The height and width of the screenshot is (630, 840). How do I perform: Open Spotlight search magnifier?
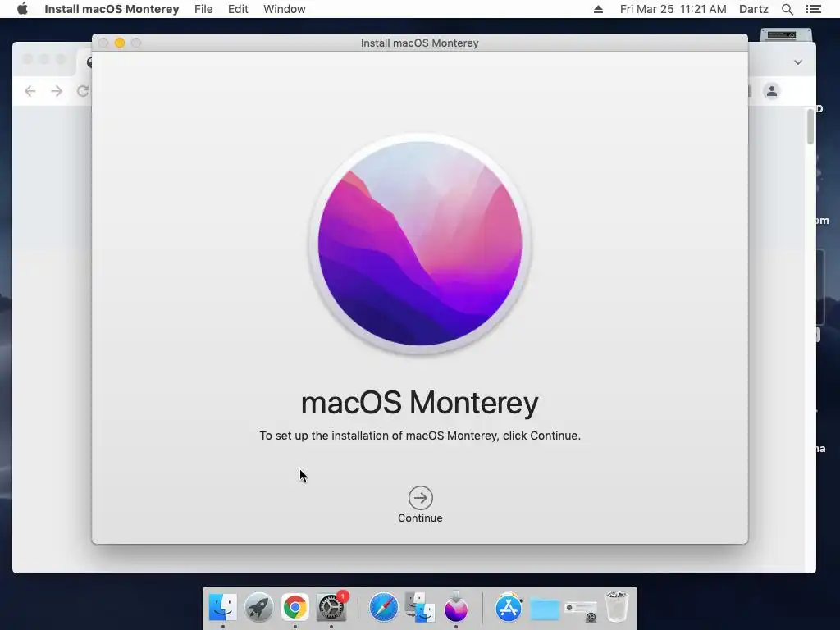click(787, 9)
